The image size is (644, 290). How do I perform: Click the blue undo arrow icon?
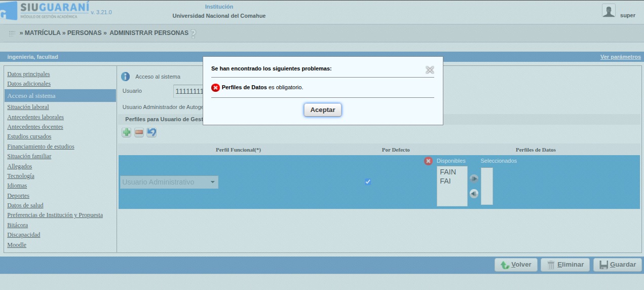click(x=151, y=132)
